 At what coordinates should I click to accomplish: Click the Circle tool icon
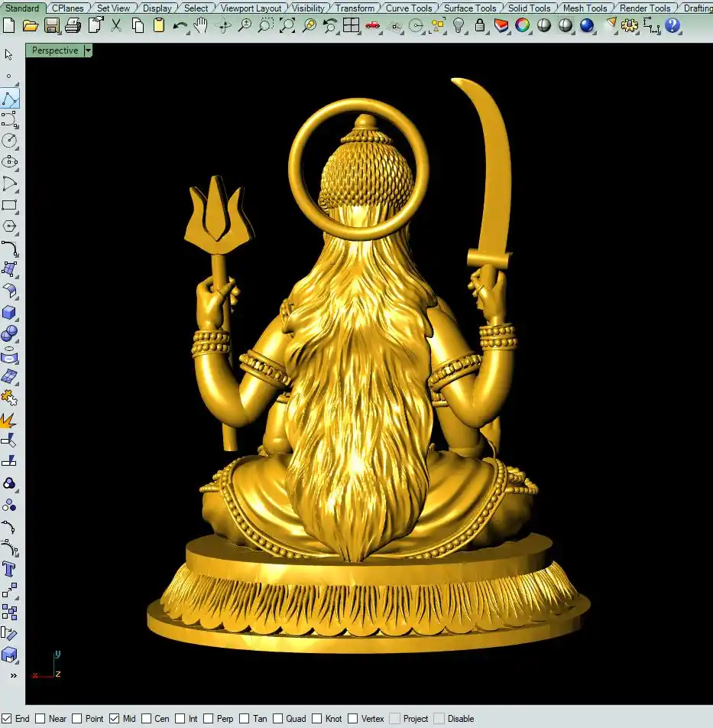9,141
